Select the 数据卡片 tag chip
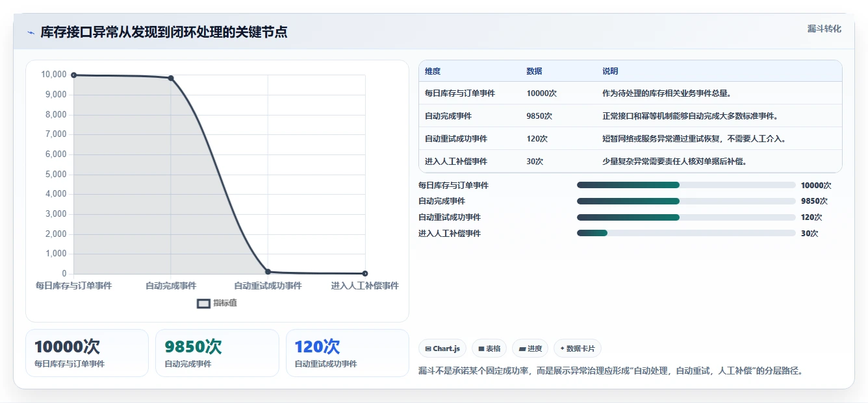This screenshot has width=868, height=403. point(578,348)
